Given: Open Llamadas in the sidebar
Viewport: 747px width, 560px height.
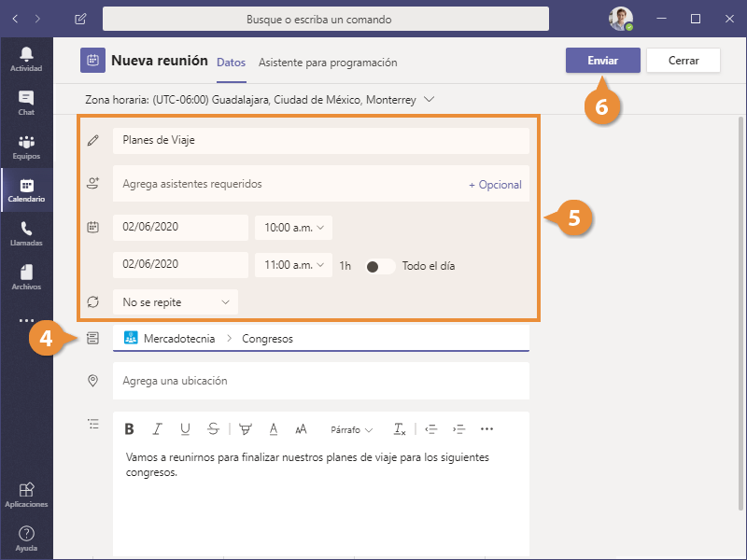Looking at the screenshot, I should 26,232.
